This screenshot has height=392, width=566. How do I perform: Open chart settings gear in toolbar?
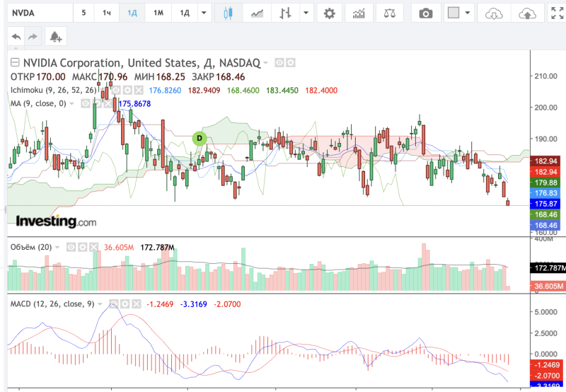(329, 13)
